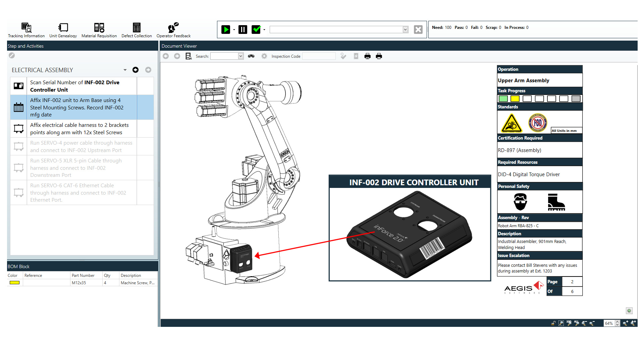Viewport: 644px width, 349px height.
Task: Click the first printer icon
Action: pos(368,56)
